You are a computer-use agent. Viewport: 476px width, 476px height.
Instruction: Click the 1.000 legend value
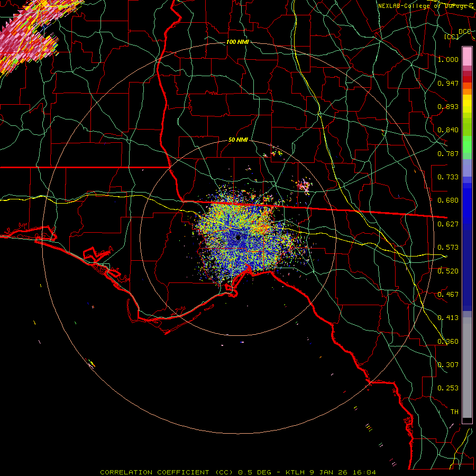(x=448, y=59)
